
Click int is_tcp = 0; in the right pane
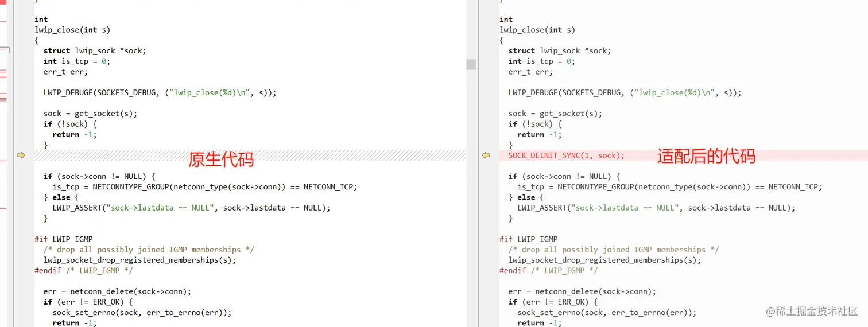[541, 61]
